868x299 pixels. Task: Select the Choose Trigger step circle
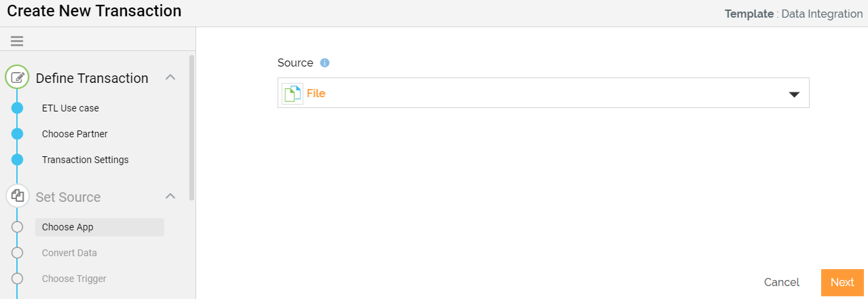18,279
